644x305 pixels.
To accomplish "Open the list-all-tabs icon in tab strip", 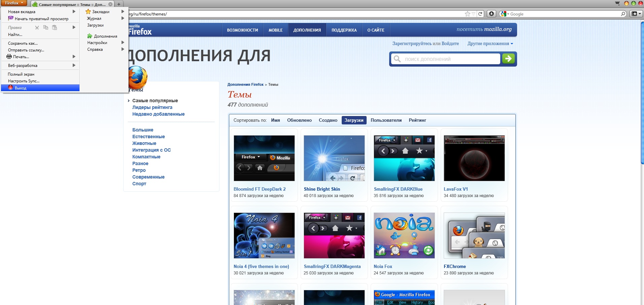I will 617,3.
